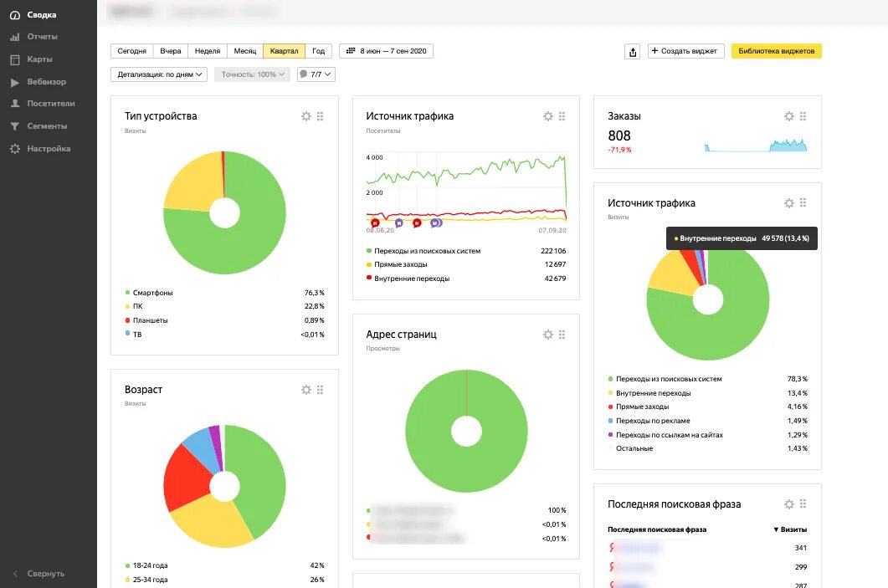Open settings gear of Тип устройства widget
This screenshot has width=888, height=588.
306,116
